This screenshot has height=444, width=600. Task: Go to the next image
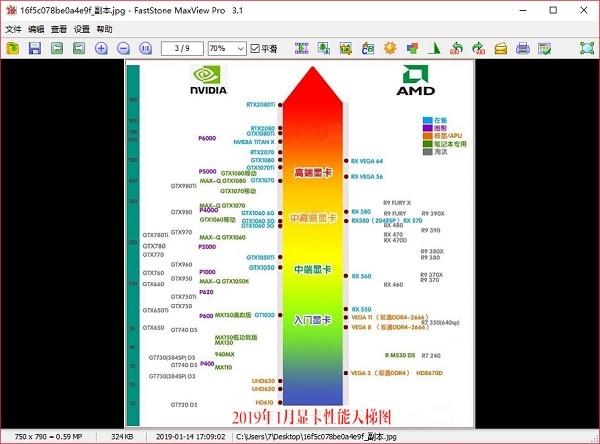coord(79,48)
